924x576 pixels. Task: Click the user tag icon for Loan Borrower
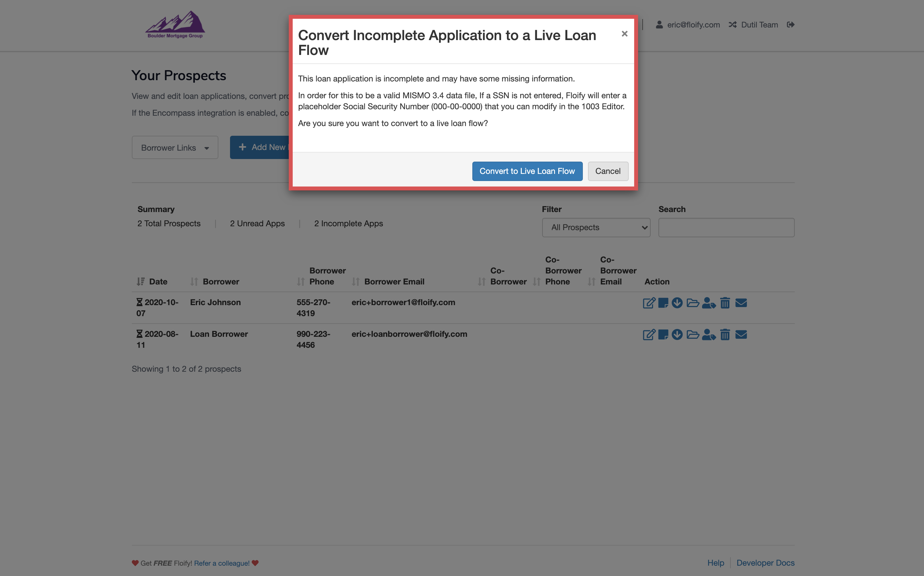(x=709, y=335)
